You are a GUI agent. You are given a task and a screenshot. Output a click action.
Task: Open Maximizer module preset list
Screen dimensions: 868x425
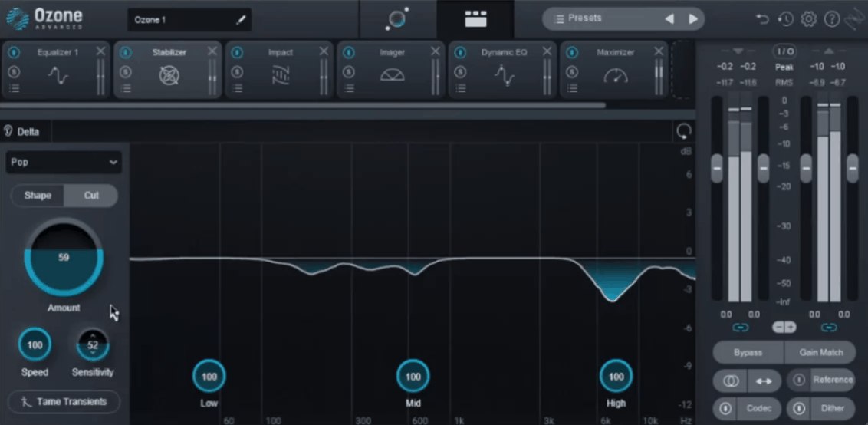click(572, 88)
